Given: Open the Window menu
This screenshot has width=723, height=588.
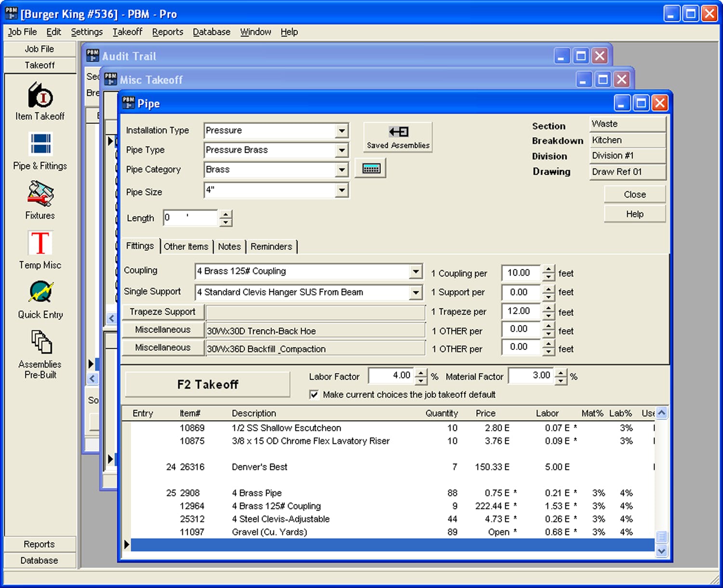Looking at the screenshot, I should click(x=255, y=32).
